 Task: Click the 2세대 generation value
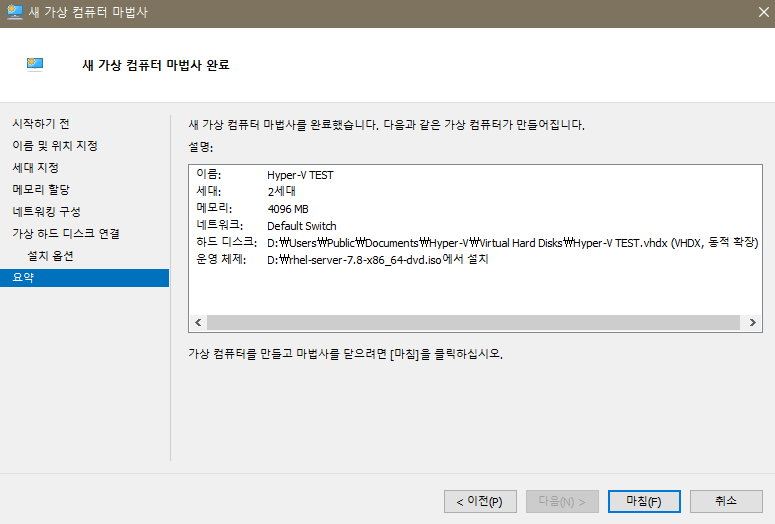tap(281, 191)
